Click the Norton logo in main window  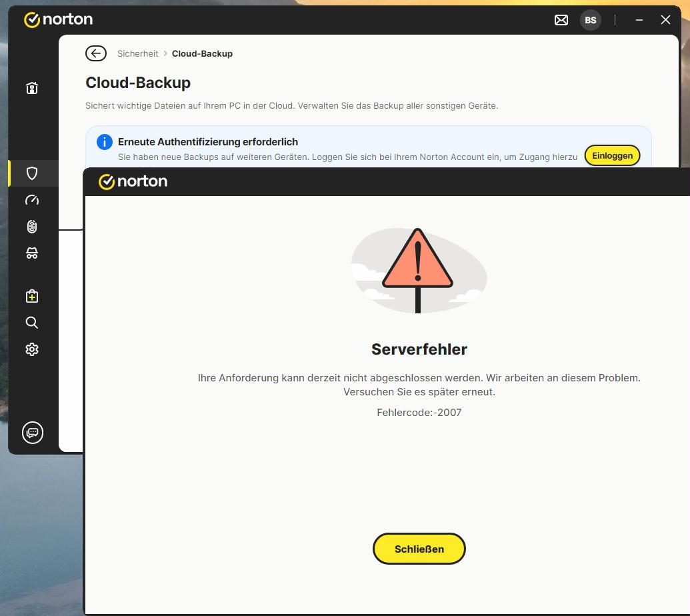click(x=59, y=19)
